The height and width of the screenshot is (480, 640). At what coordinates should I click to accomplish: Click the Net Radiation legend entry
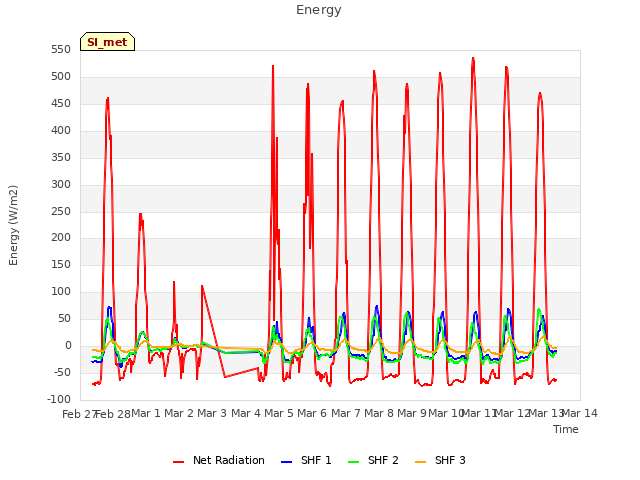coord(219,460)
